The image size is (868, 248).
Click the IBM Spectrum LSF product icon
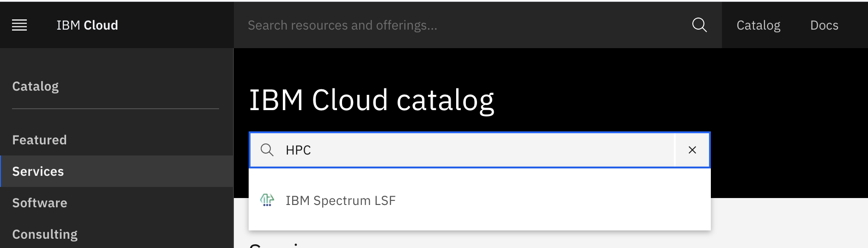pos(267,200)
